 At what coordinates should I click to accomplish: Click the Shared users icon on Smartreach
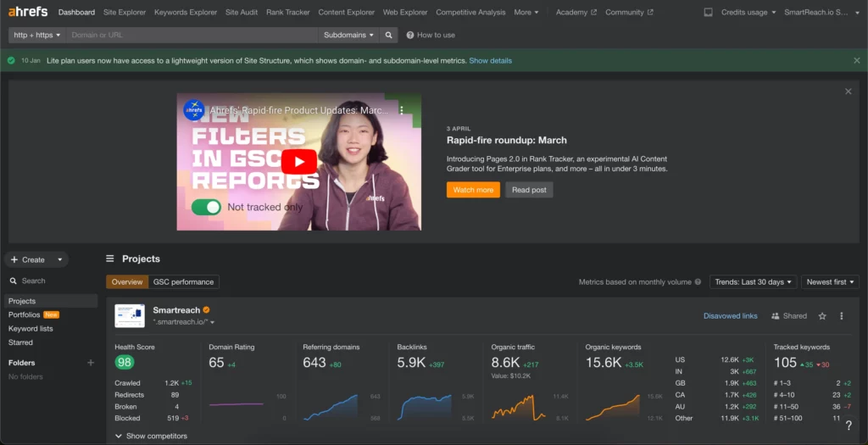coord(776,316)
